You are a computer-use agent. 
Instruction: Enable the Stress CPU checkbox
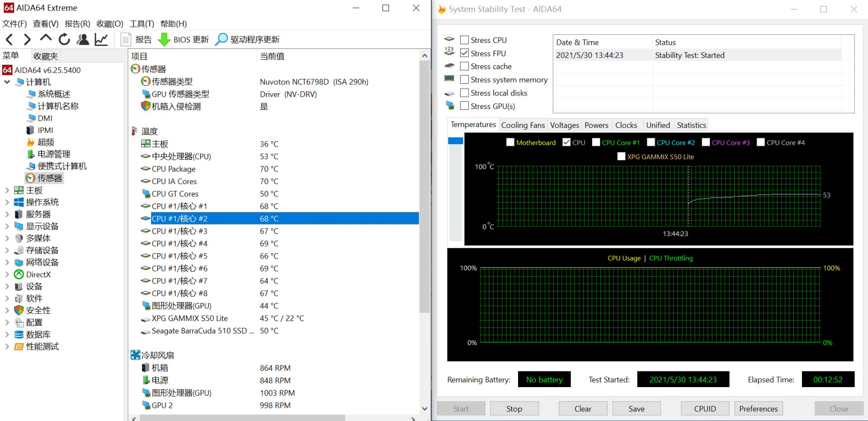point(464,40)
